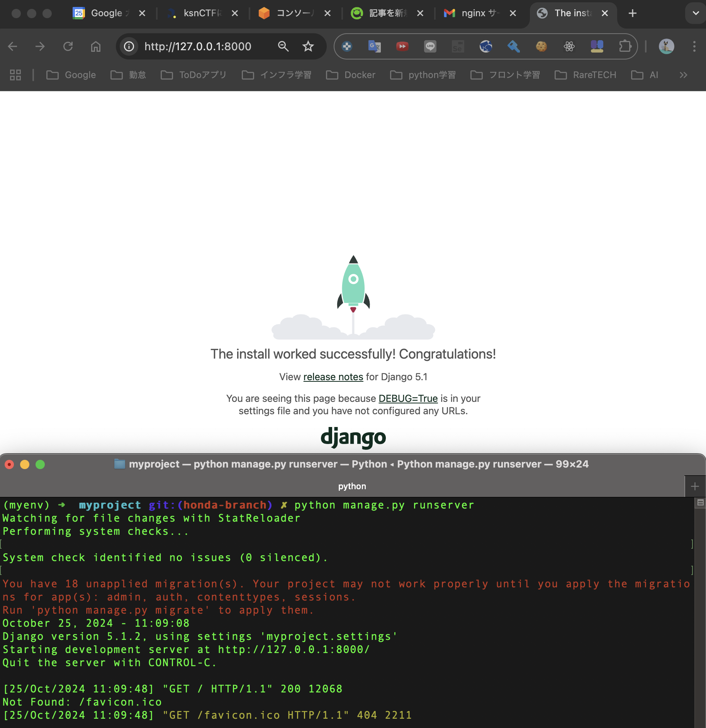This screenshot has width=706, height=728.
Task: Bookmark this page with the star icon
Action: (x=308, y=47)
